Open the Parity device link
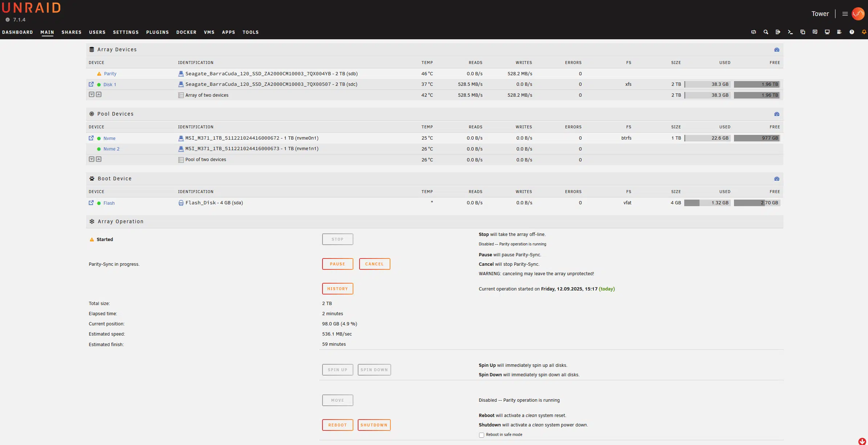 pyautogui.click(x=110, y=74)
